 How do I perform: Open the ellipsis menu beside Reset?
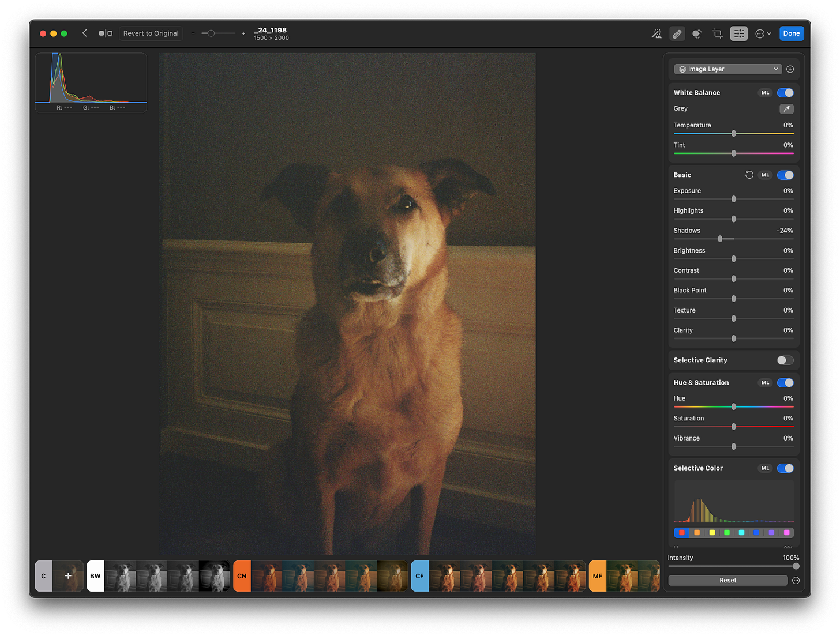click(x=796, y=581)
